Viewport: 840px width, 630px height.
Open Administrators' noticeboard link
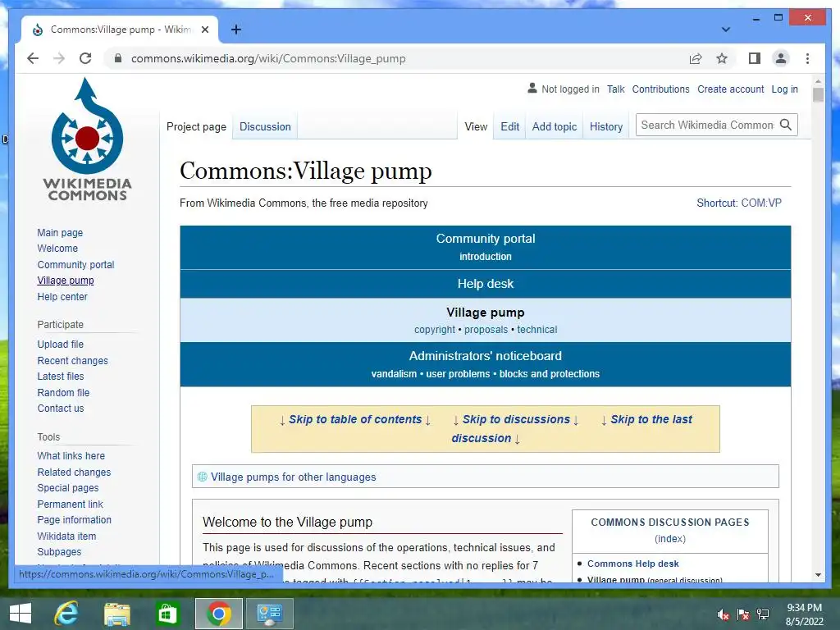click(x=486, y=356)
